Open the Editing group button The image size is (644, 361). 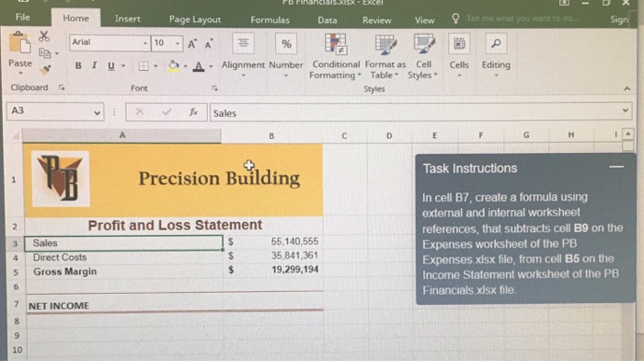pos(496,55)
